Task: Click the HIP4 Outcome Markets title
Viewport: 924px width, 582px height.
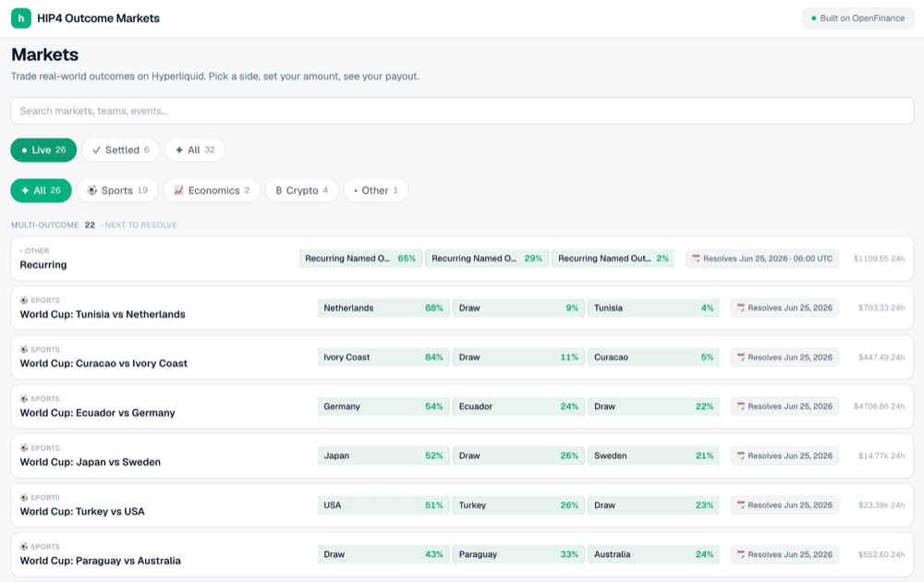Action: coord(99,18)
